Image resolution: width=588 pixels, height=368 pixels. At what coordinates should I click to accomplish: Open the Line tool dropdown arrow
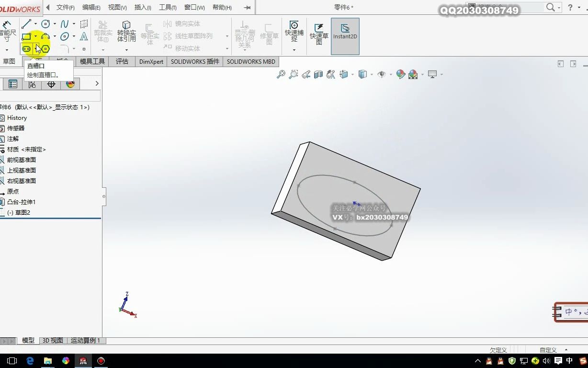coord(35,23)
